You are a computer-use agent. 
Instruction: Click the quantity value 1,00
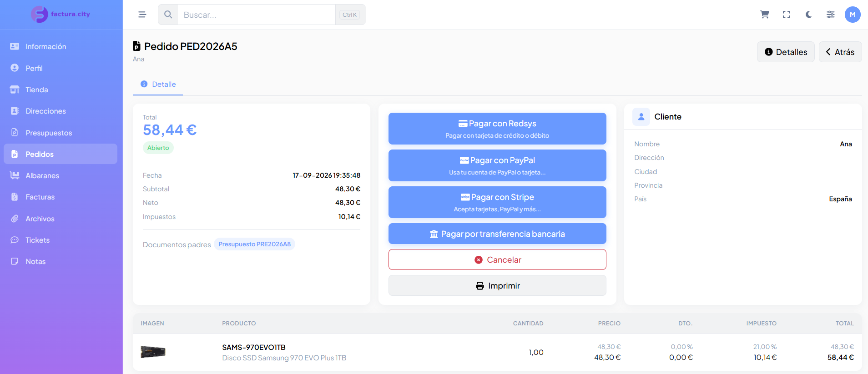[536, 352]
